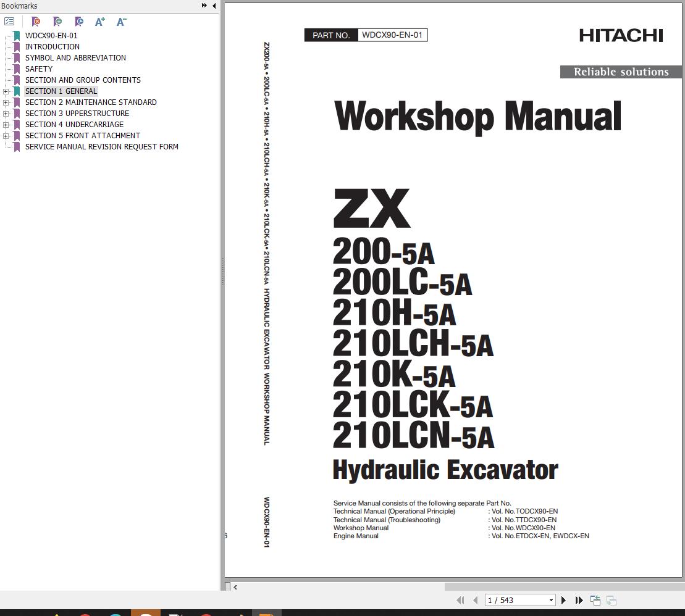Viewport: 685px width, 616px height.
Task: Open SECTION AND GROUP CONTENTS bookmark
Action: tap(83, 80)
